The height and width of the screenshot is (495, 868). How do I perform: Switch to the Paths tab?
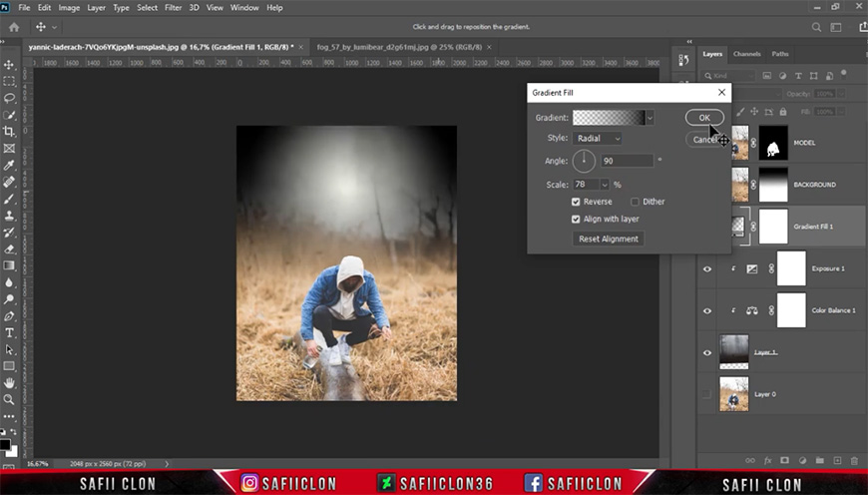tap(780, 54)
